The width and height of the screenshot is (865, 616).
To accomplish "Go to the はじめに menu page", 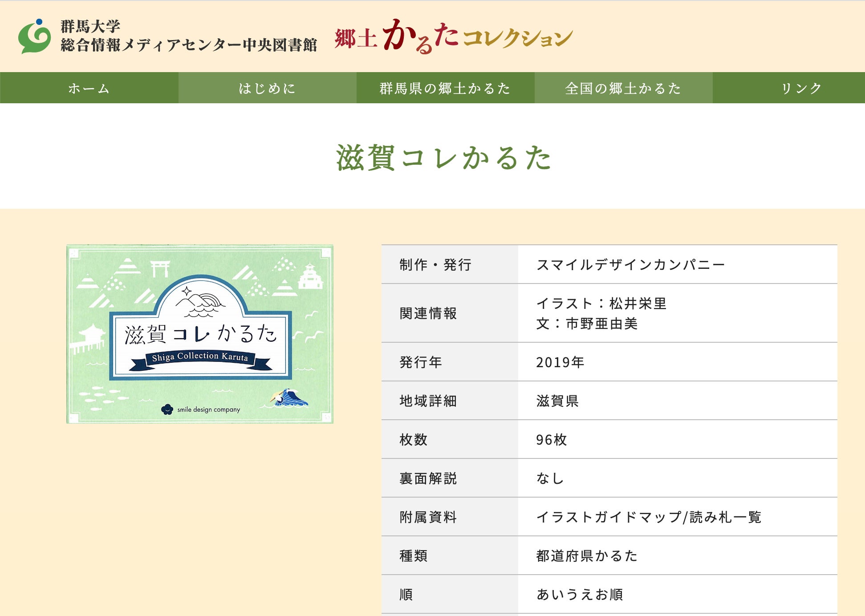I will point(267,88).
